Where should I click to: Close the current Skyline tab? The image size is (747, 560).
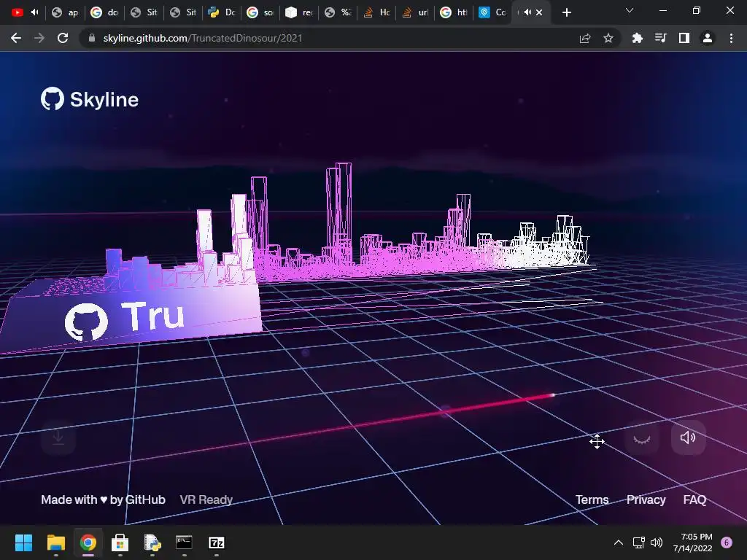coord(539,12)
